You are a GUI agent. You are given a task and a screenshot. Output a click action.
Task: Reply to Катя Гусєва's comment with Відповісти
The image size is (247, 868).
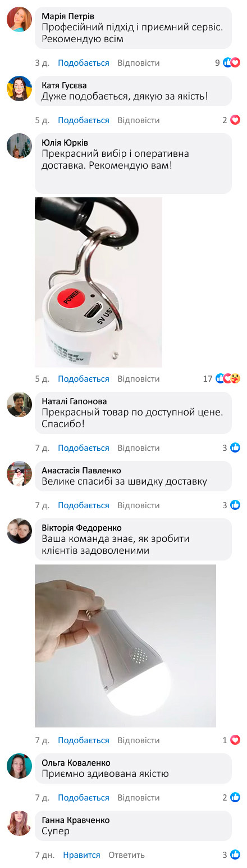tap(139, 120)
